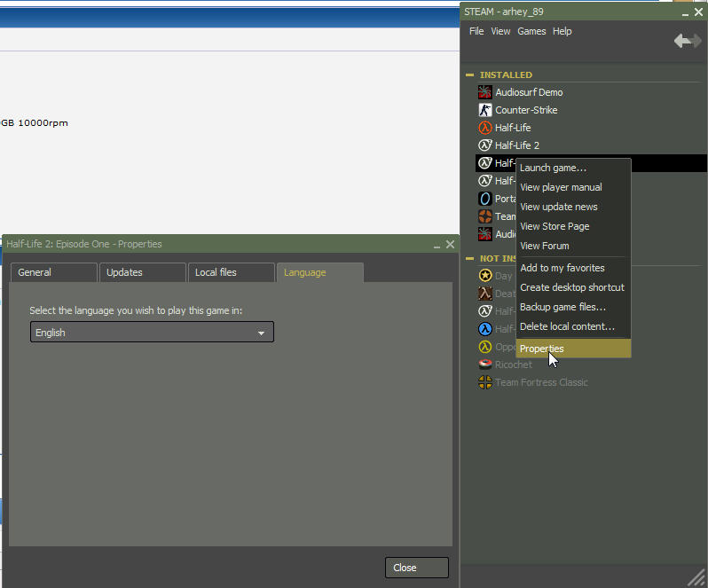Open the English language dropdown
Screen dimensions: 708x588
point(152,332)
